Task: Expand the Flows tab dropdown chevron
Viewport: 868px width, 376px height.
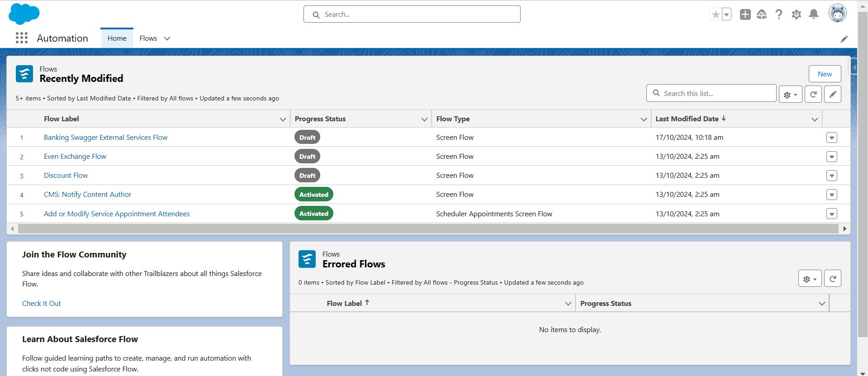Action: click(x=167, y=38)
